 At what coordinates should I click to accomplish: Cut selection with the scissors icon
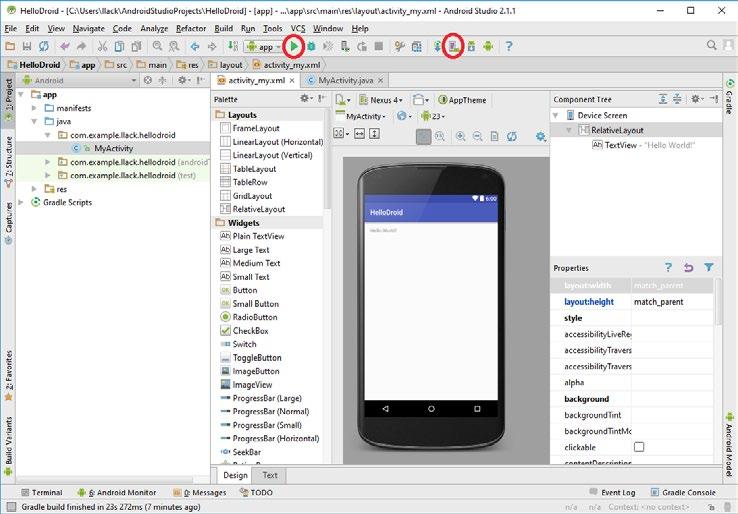102,46
